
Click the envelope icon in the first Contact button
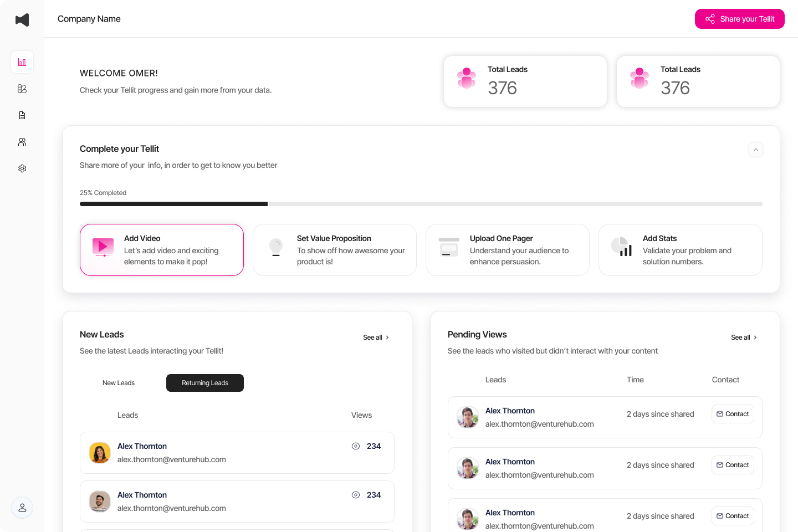point(720,414)
